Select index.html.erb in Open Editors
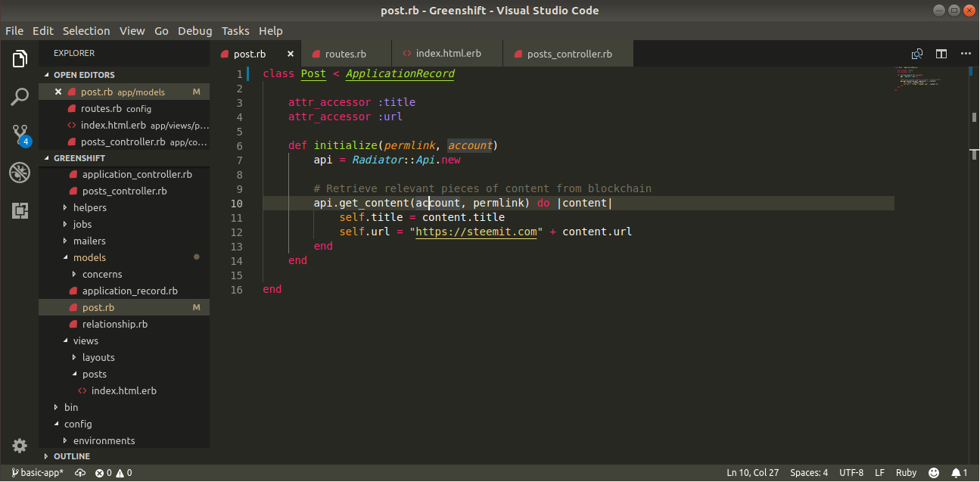This screenshot has width=980, height=482. [x=124, y=125]
